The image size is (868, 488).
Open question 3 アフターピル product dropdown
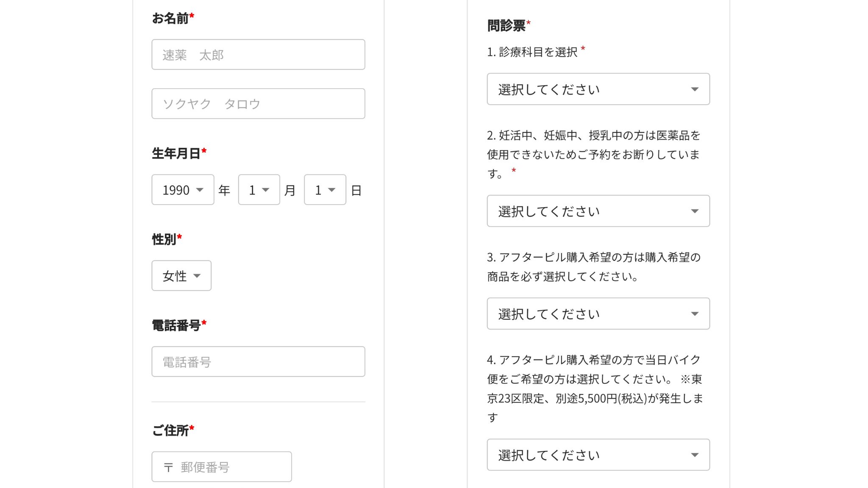pos(598,314)
